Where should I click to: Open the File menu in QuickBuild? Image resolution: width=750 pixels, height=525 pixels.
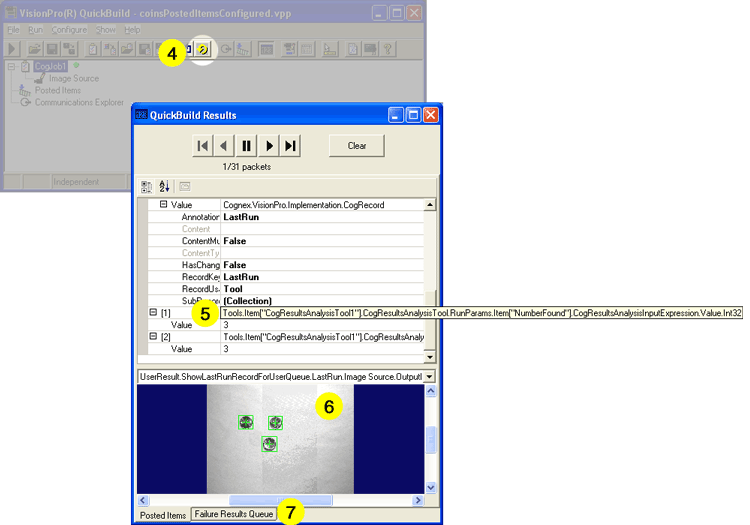click(13, 30)
